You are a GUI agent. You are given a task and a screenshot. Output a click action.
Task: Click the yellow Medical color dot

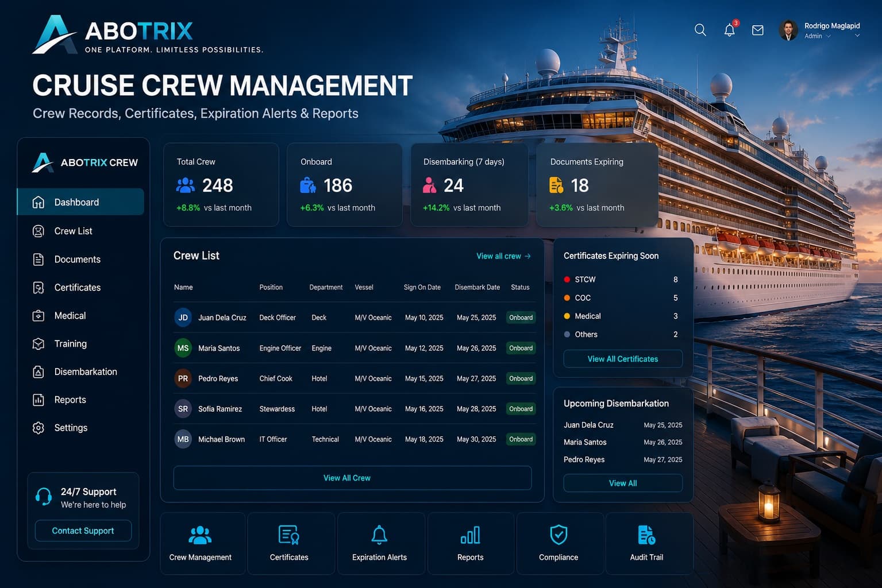pyautogui.click(x=567, y=316)
